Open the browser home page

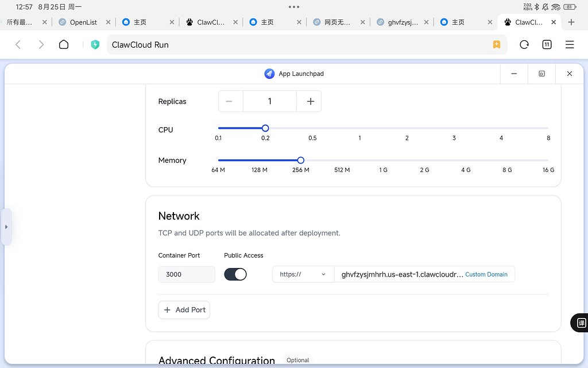pos(64,45)
